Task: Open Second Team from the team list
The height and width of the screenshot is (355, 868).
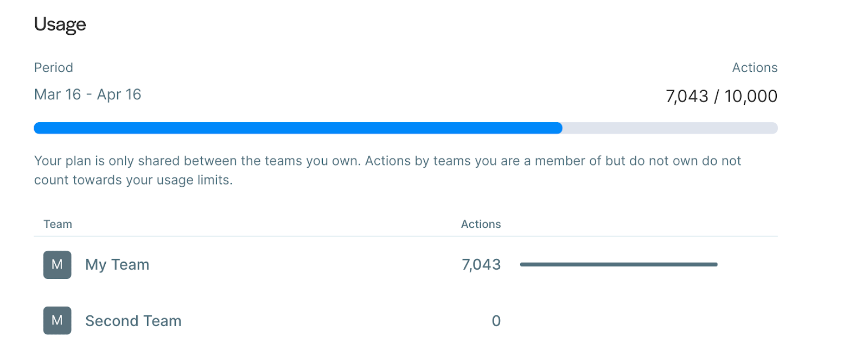Action: click(x=133, y=321)
